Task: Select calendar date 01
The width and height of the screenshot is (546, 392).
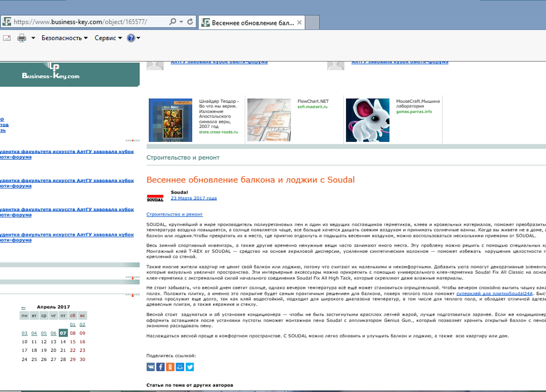Action: coord(72,325)
